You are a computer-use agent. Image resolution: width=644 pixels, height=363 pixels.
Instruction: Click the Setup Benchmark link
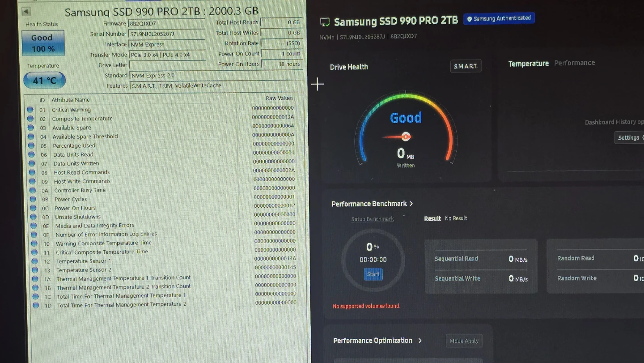point(373,219)
